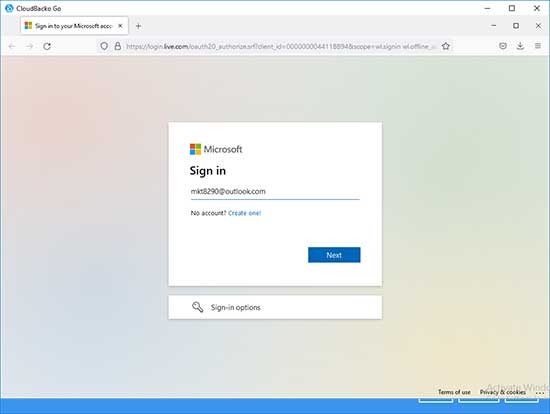Image resolution: width=550 pixels, height=414 pixels.
Task: Click the email input field
Action: click(x=275, y=192)
